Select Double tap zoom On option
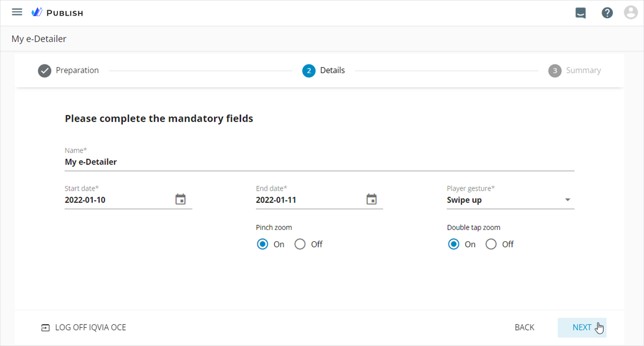The width and height of the screenshot is (644, 346). coord(453,244)
